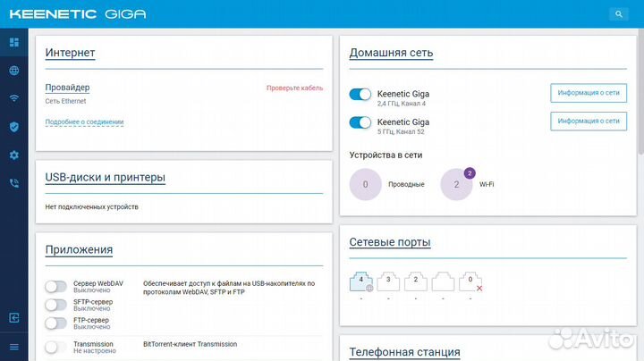Open the Подробнее о соединении link
The width and height of the screenshot is (644, 361).
pos(84,122)
